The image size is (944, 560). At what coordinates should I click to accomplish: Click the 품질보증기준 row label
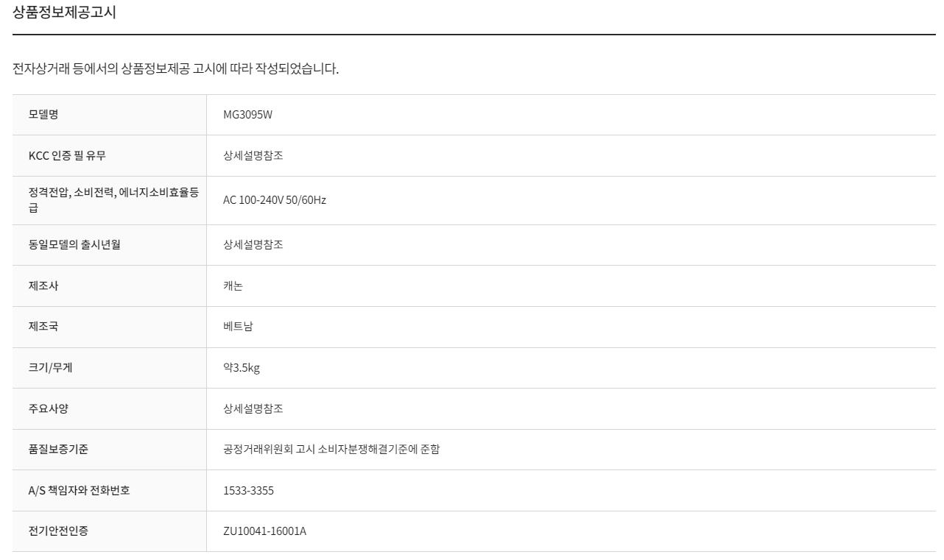coord(58,450)
